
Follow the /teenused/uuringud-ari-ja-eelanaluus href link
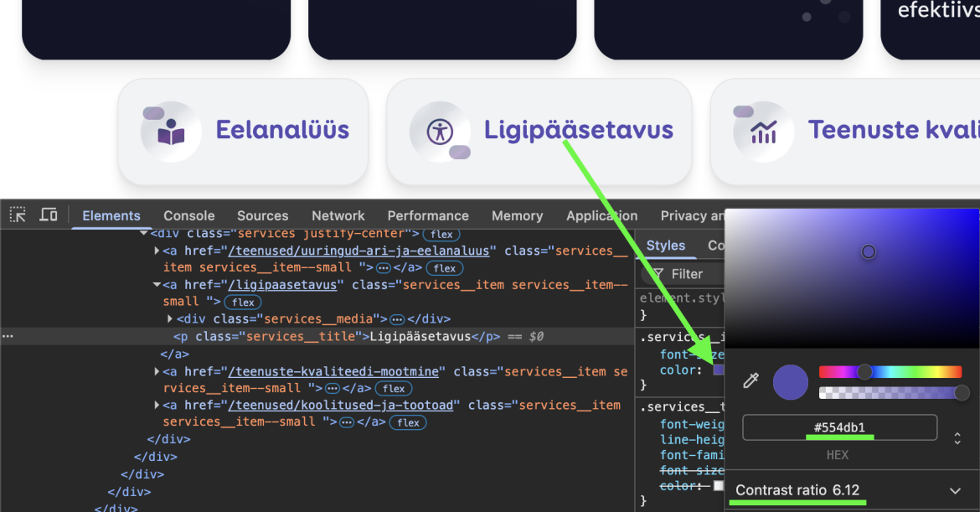358,251
